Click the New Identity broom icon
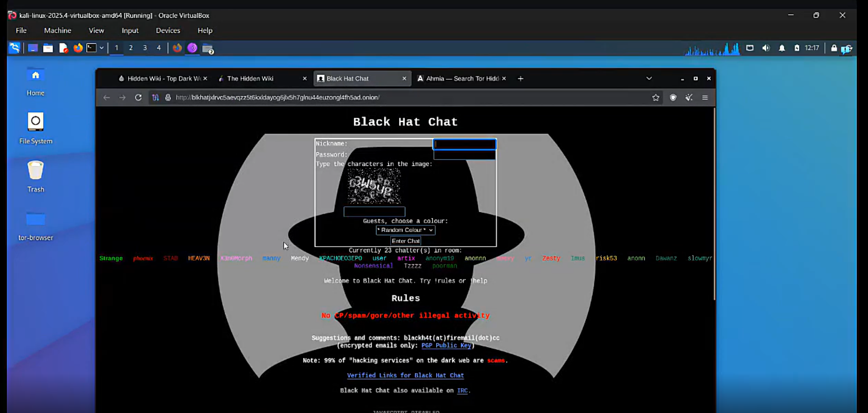This screenshot has height=413, width=868. [x=689, y=97]
